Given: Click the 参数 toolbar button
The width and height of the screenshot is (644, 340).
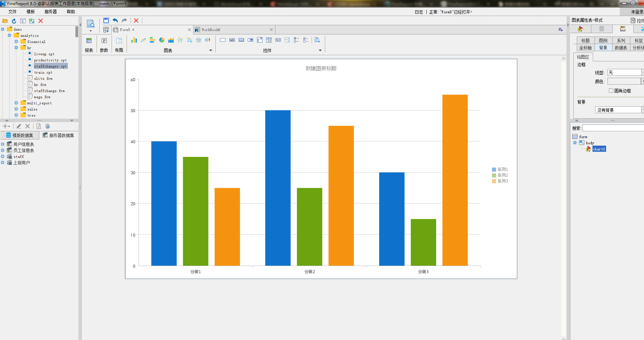Looking at the screenshot, I should pyautogui.click(x=104, y=45).
